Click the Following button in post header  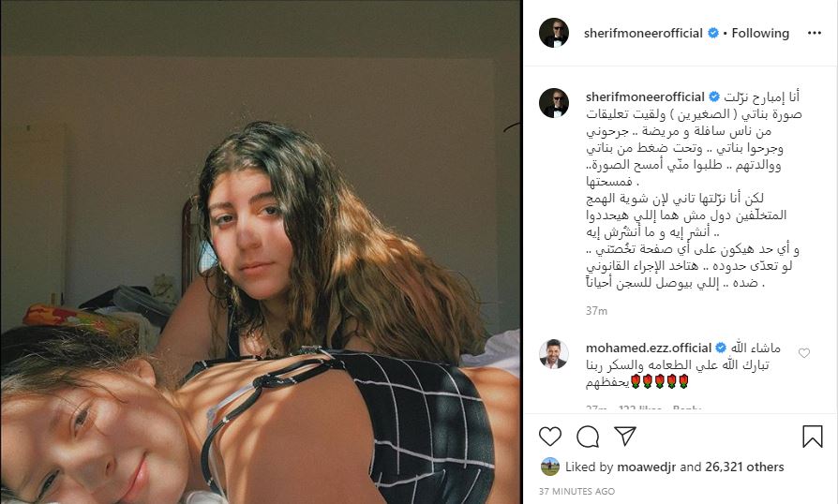point(760,33)
